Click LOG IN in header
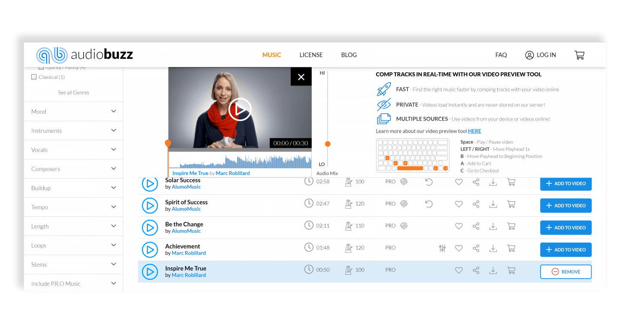 tap(541, 55)
